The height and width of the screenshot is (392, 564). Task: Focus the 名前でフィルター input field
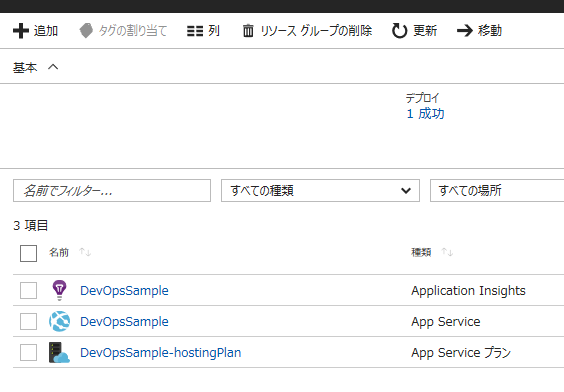112,191
